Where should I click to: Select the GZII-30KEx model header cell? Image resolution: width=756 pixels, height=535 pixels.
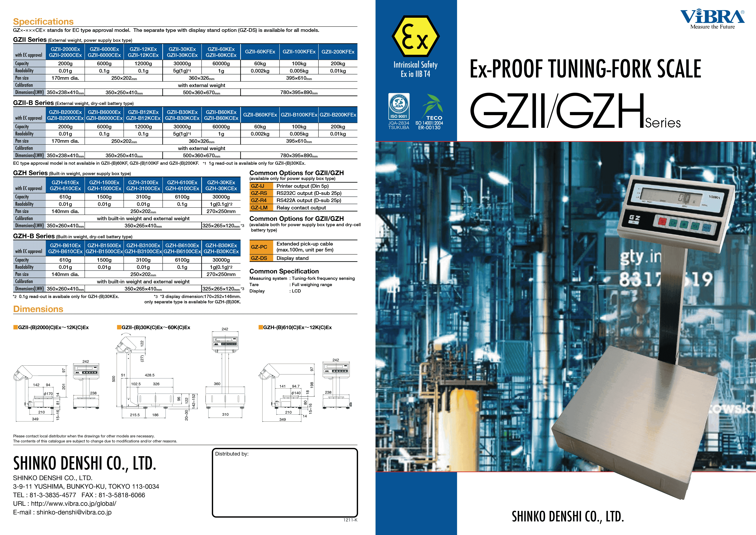click(x=182, y=52)
